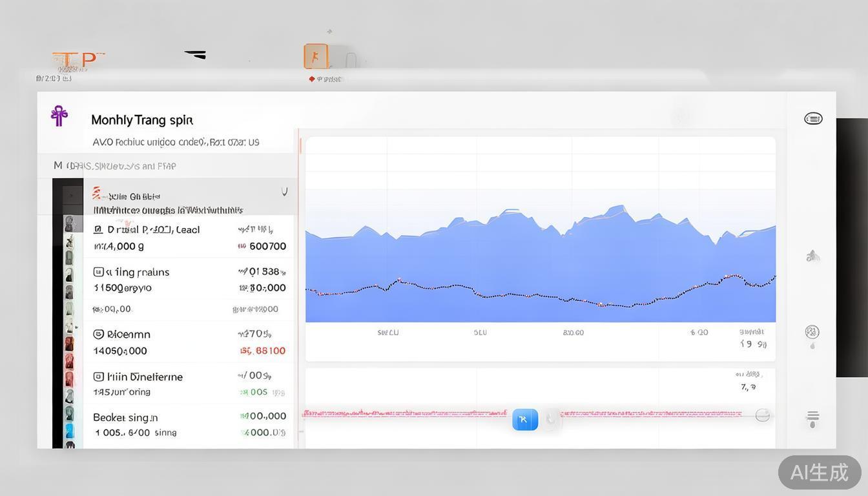This screenshot has height=496, width=868.
Task: Click the 'Monhly Trang spin' title
Action: point(142,120)
